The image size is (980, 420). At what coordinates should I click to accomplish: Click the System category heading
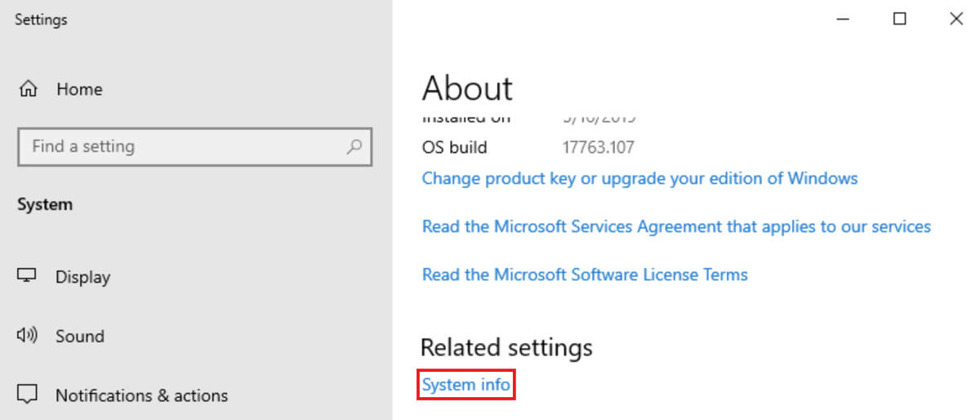tap(45, 205)
